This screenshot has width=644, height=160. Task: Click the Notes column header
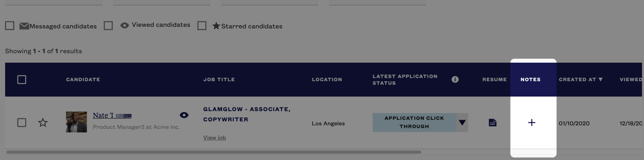(x=531, y=80)
